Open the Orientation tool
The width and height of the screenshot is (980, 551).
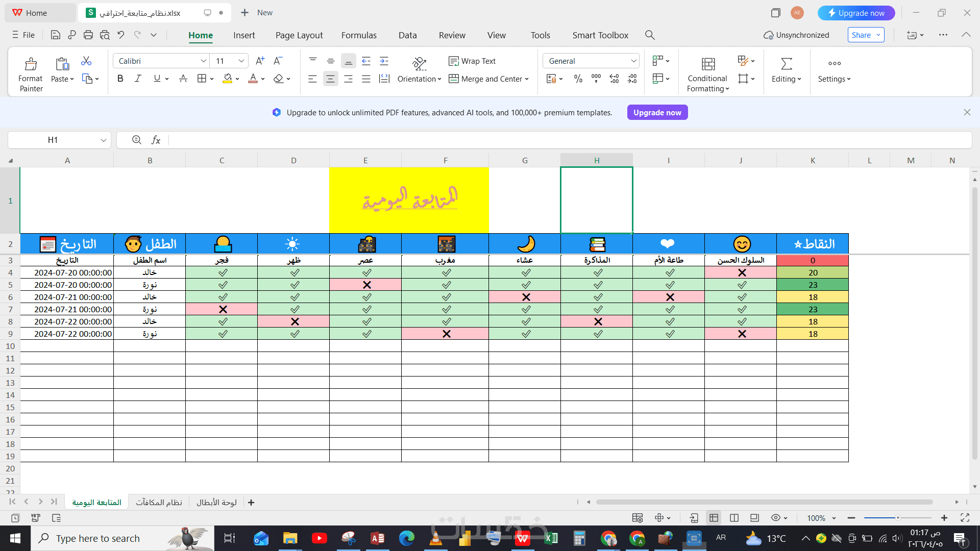click(x=419, y=64)
